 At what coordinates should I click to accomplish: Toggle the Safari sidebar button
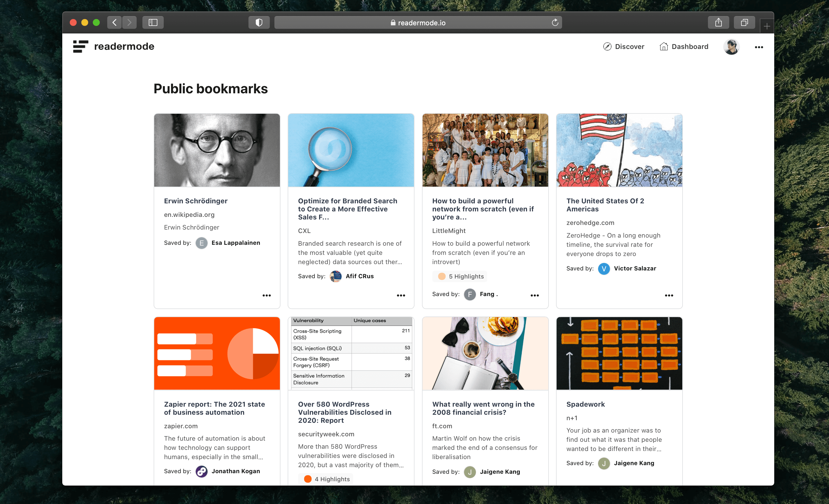point(153,22)
